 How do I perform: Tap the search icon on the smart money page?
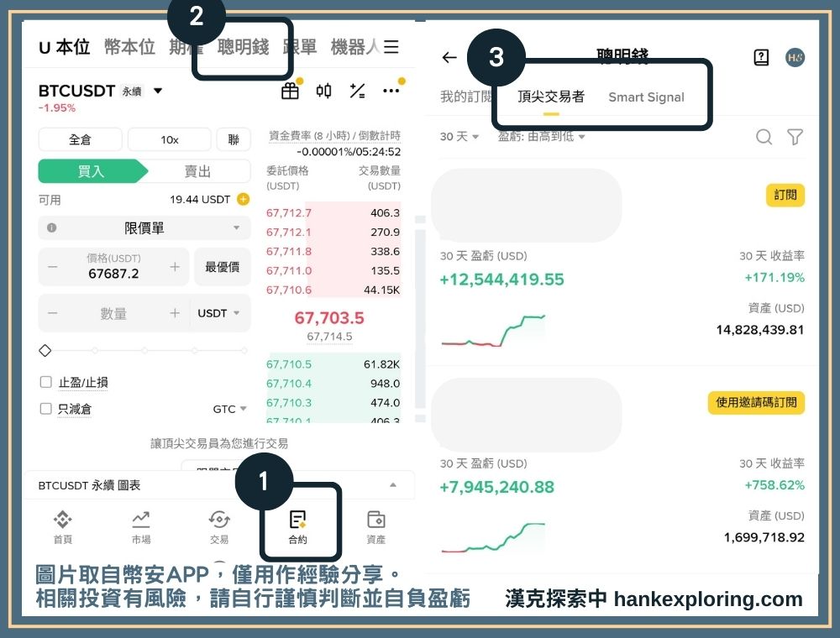click(764, 135)
